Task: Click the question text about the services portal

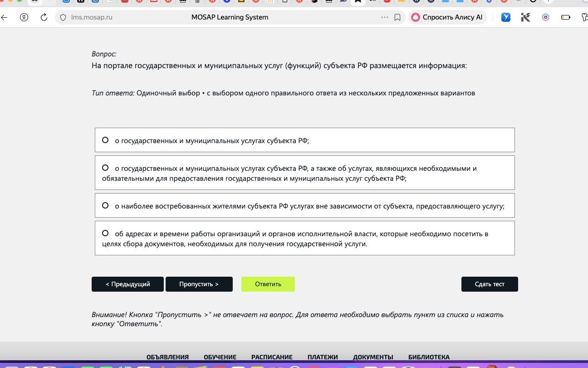Action: tap(279, 65)
